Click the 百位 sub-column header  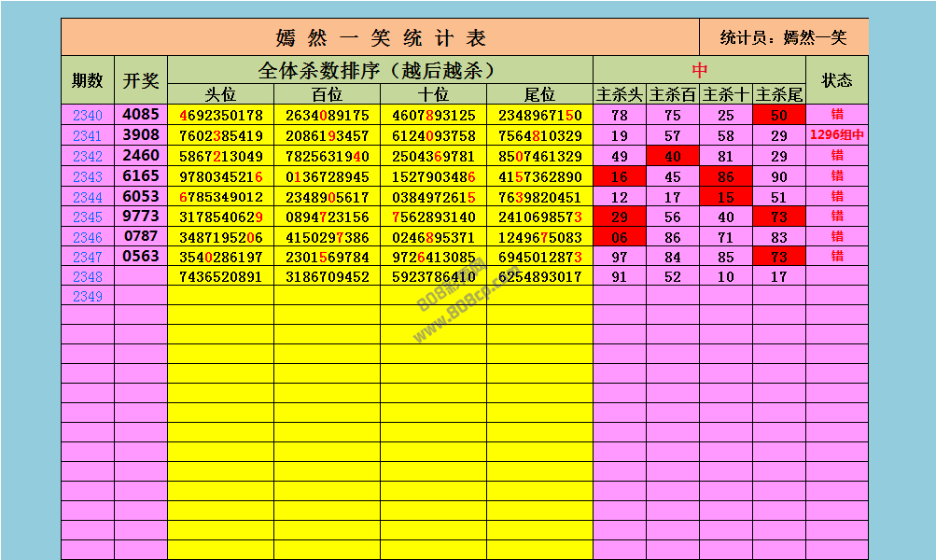pos(327,94)
